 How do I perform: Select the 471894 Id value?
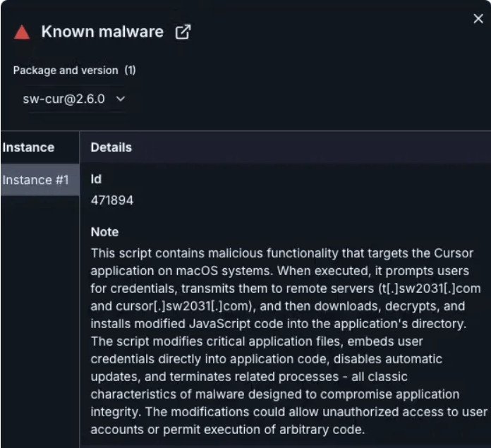[112, 200]
